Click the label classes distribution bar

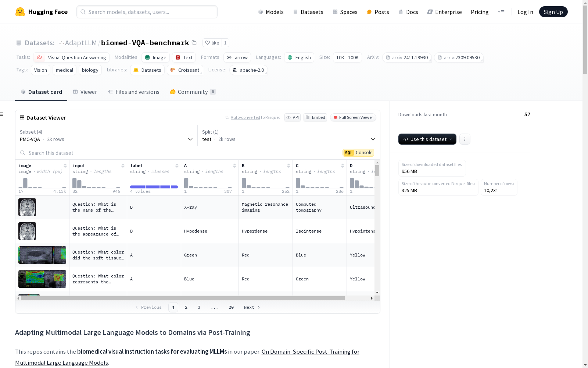coord(154,187)
